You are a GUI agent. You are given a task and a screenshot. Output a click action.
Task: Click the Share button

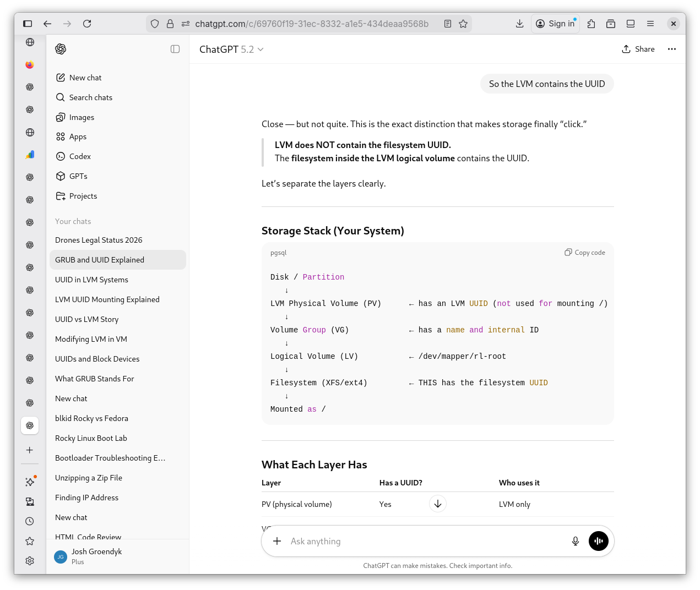click(638, 49)
